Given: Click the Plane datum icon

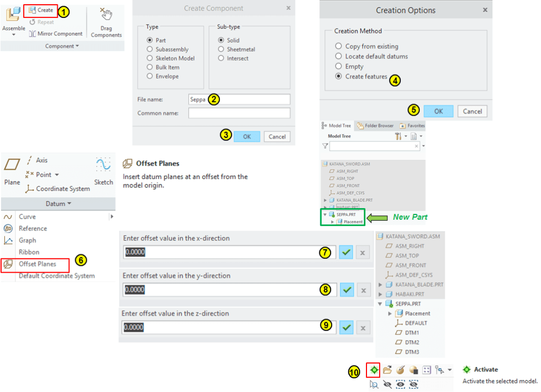Looking at the screenshot, I should coord(12,171).
